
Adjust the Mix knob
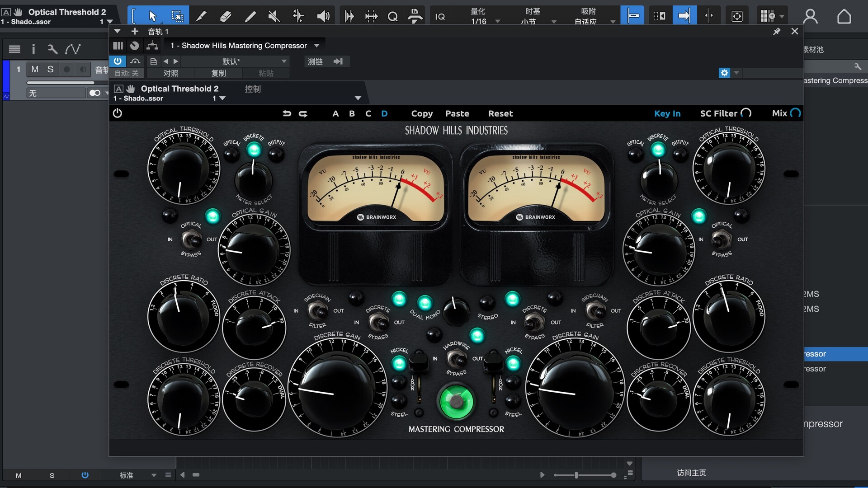pos(796,113)
